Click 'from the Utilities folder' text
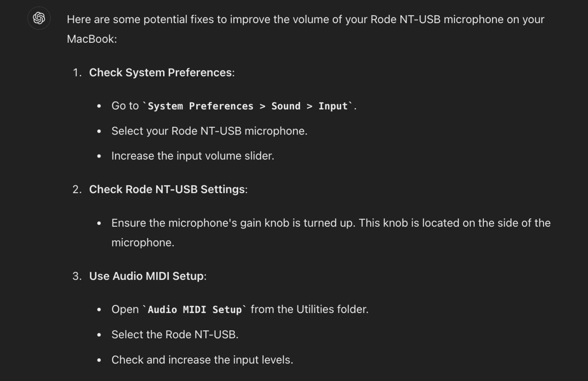Image resolution: width=588 pixels, height=381 pixels. click(x=309, y=310)
